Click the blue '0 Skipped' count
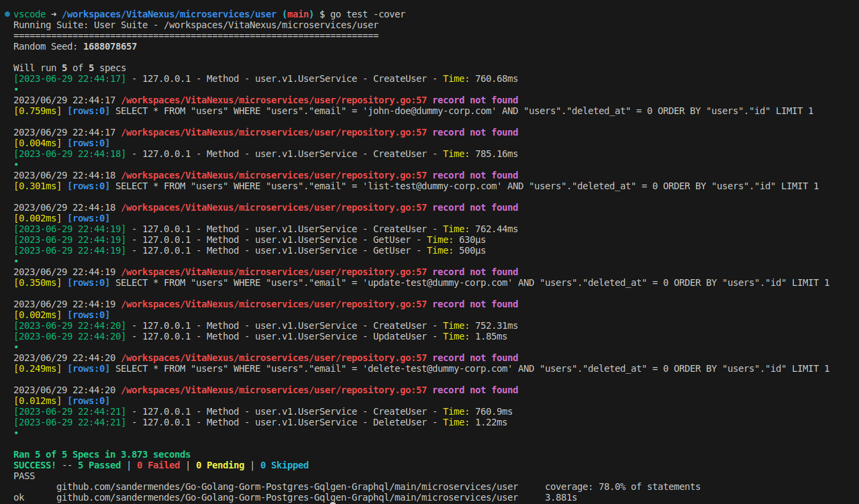This screenshot has height=504, width=859. coord(285,465)
